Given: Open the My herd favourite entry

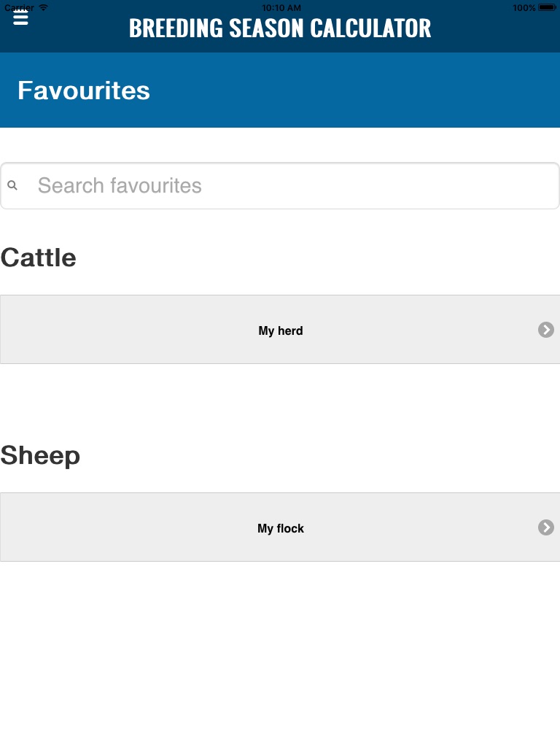Looking at the screenshot, I should coord(280,330).
